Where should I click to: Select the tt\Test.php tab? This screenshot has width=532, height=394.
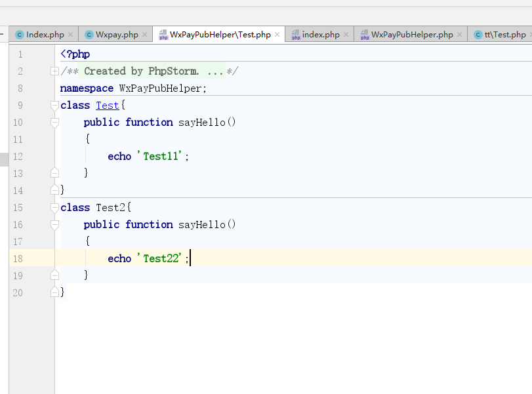click(x=504, y=35)
